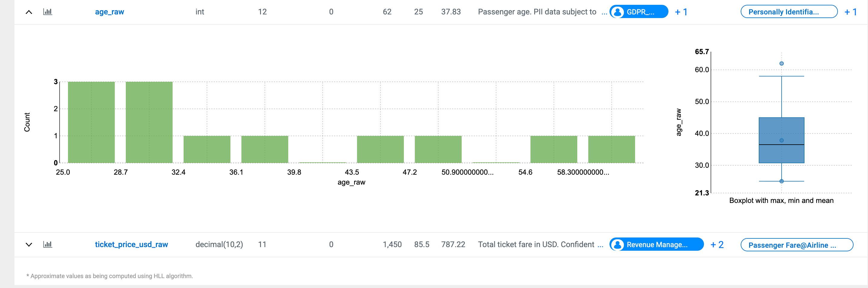Click the person icon on the GDPR tag
The image size is (868, 288).
click(618, 12)
